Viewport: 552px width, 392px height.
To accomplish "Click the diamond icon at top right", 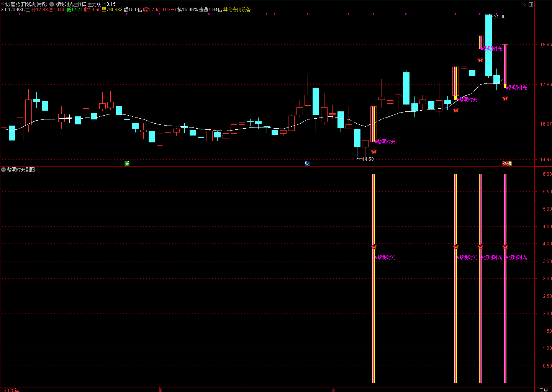I will [524, 4].
